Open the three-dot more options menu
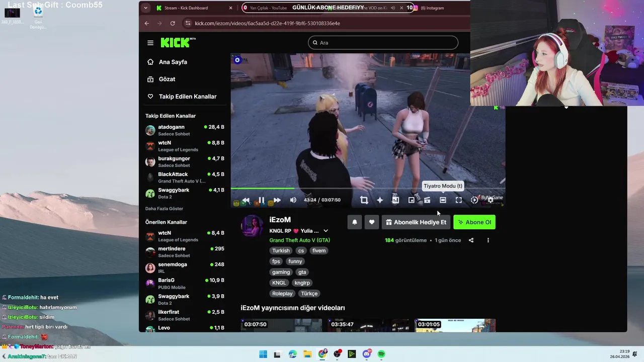Image resolution: width=644 pixels, height=362 pixels. coord(488,240)
